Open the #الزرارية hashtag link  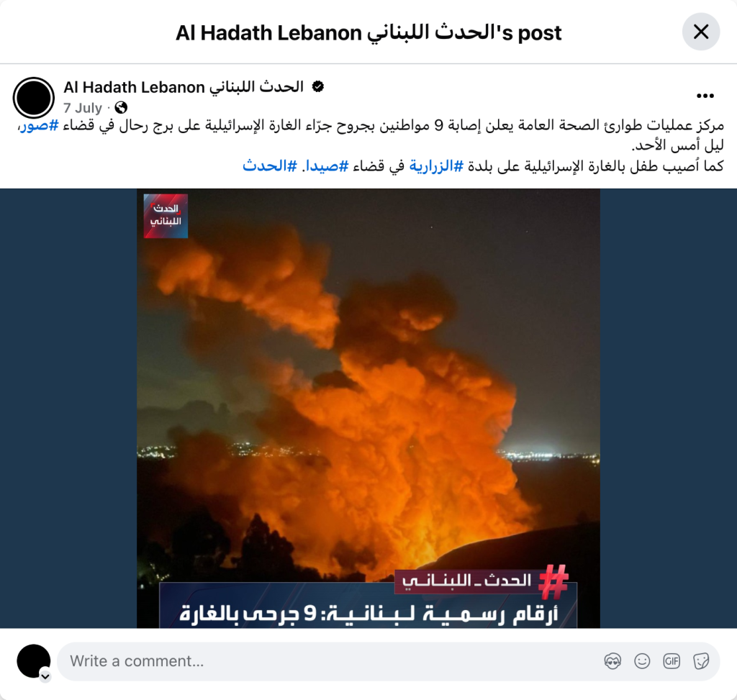tap(436, 166)
